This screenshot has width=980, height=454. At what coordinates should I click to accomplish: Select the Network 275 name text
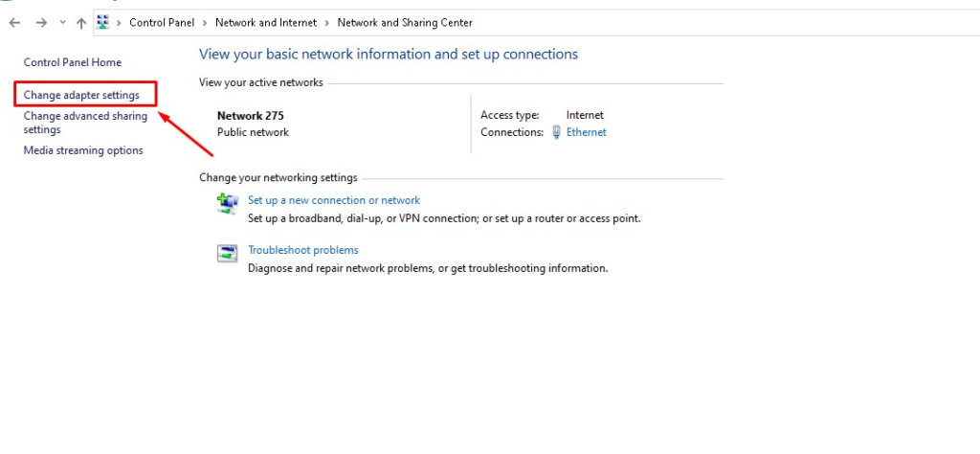click(251, 116)
